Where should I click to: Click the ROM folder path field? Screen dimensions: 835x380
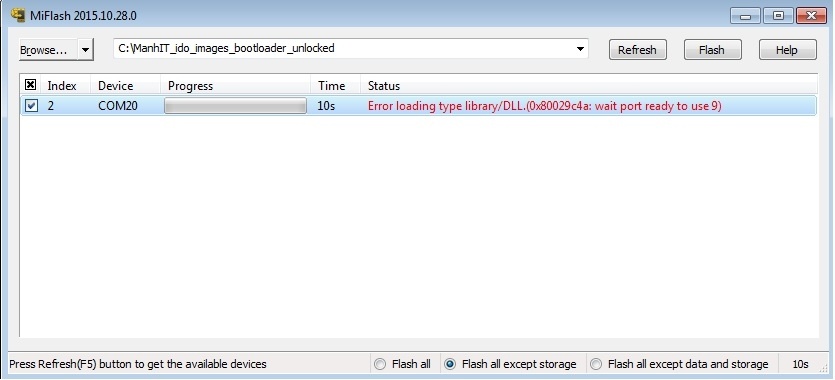coord(350,48)
